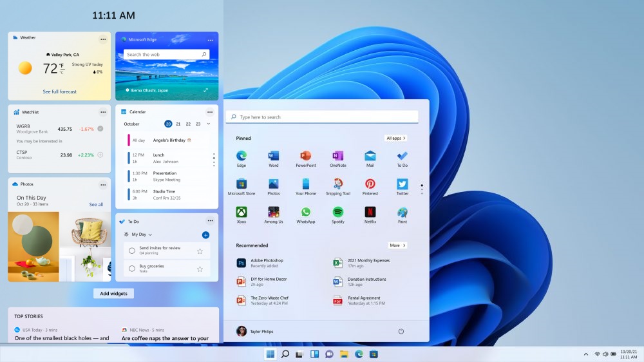644x362 pixels.
Task: Launch the Xbox app
Action: coord(241,215)
